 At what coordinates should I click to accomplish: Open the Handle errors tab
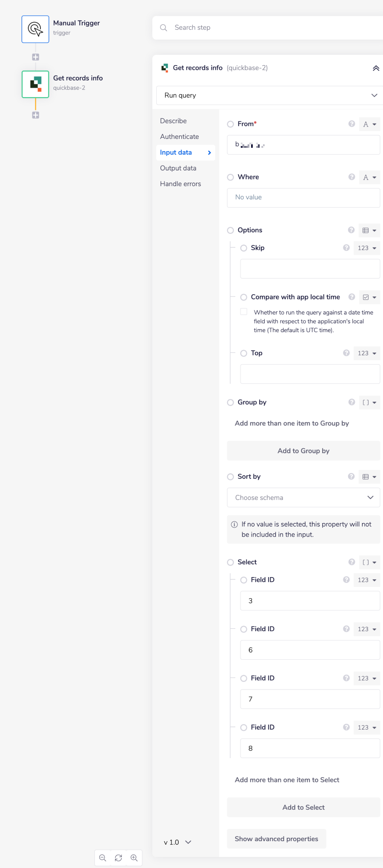click(x=180, y=184)
